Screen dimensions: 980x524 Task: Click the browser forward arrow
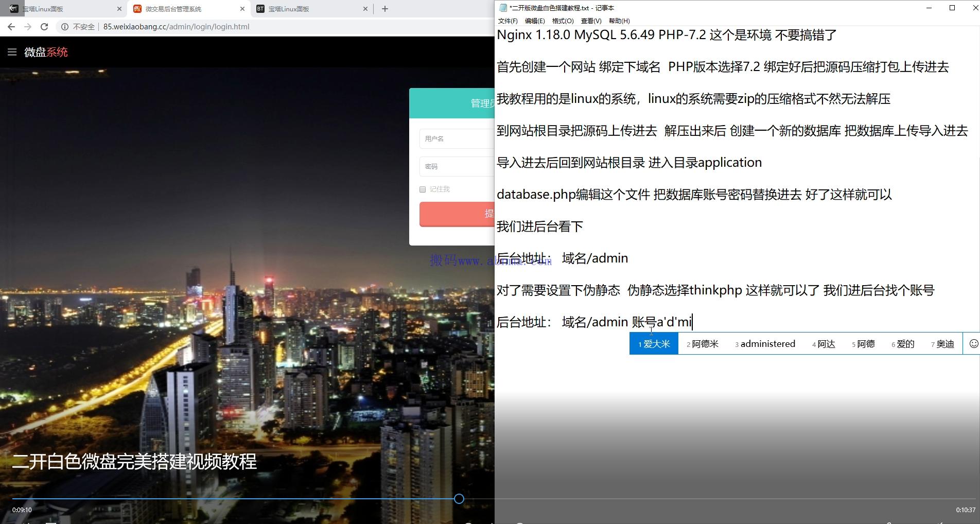(x=28, y=27)
